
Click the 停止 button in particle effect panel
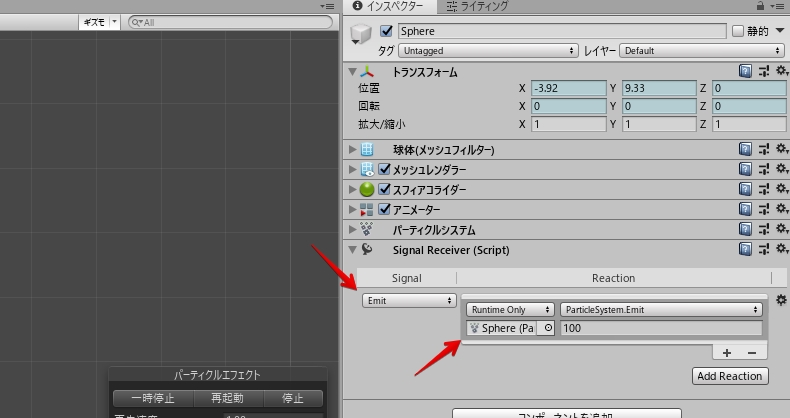(x=293, y=398)
